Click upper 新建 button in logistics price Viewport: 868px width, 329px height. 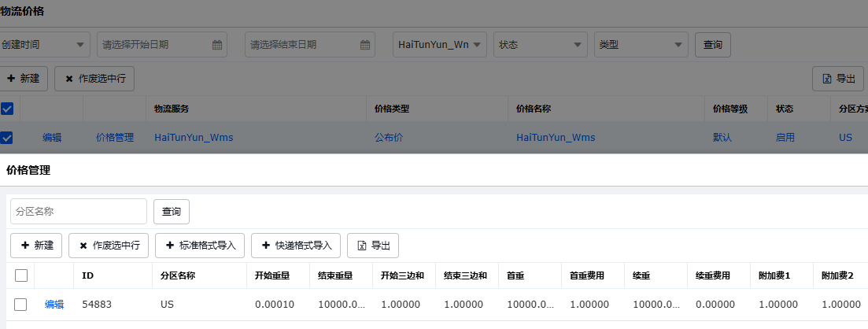point(24,79)
